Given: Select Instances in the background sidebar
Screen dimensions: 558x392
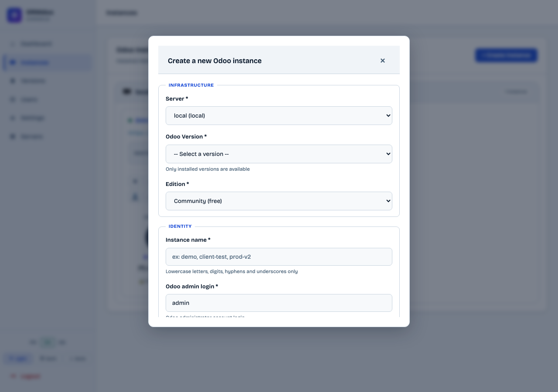Looking at the screenshot, I should click(x=48, y=62).
